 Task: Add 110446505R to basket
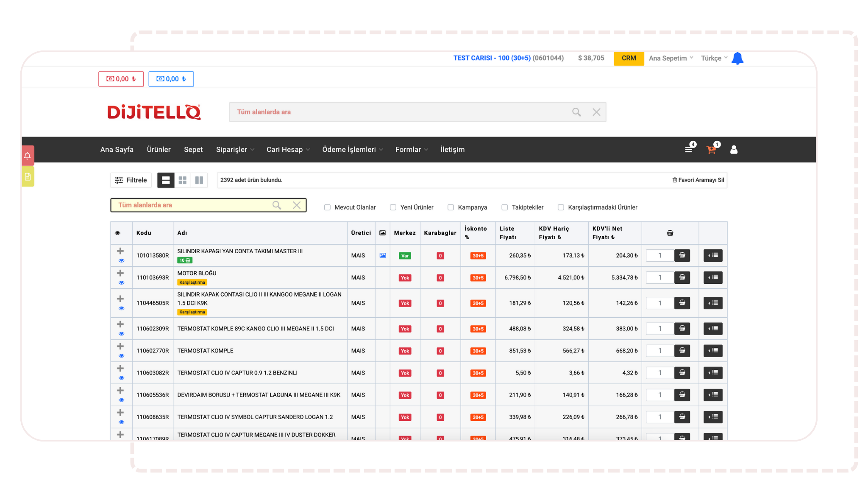point(682,303)
